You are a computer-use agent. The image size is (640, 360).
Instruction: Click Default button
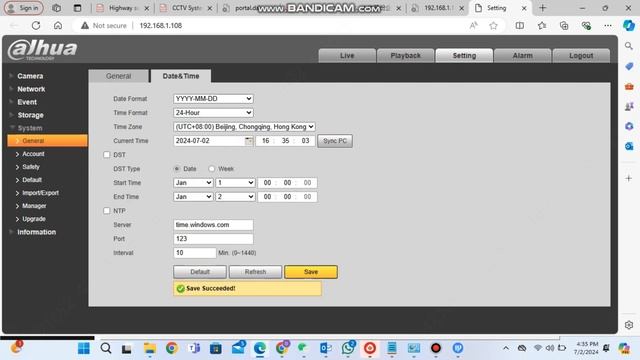point(200,272)
